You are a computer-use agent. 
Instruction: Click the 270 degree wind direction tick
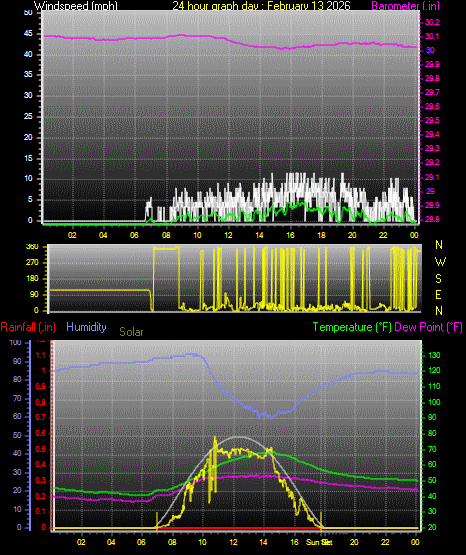(x=32, y=263)
